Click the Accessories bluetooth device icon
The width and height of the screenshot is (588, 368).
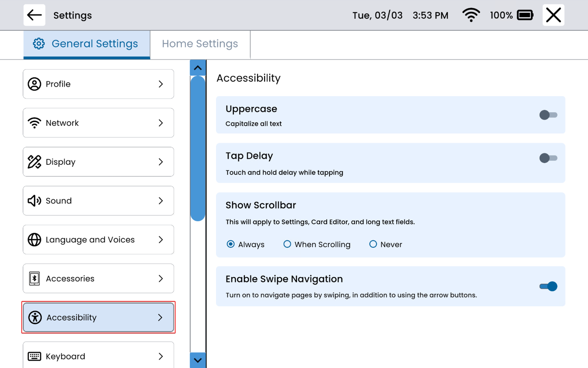(x=34, y=278)
